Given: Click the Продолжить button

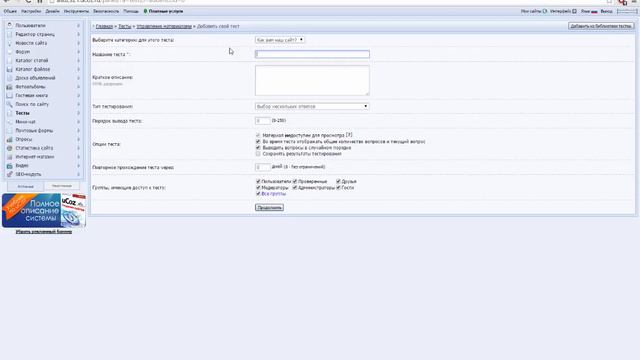Looking at the screenshot, I should coord(269,208).
